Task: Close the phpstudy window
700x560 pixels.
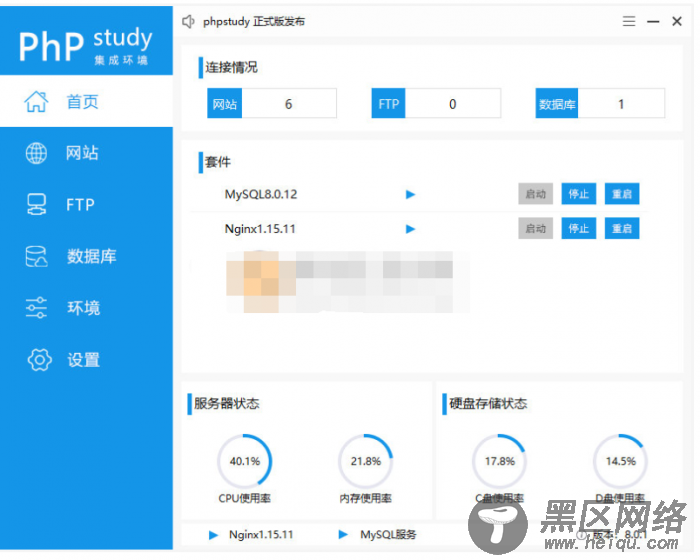Action: click(677, 21)
